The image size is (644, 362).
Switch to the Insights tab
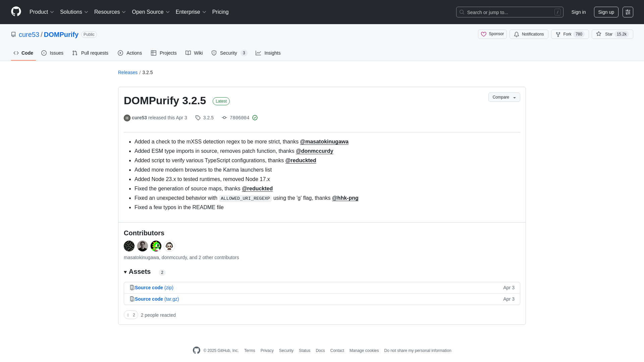pyautogui.click(x=268, y=53)
